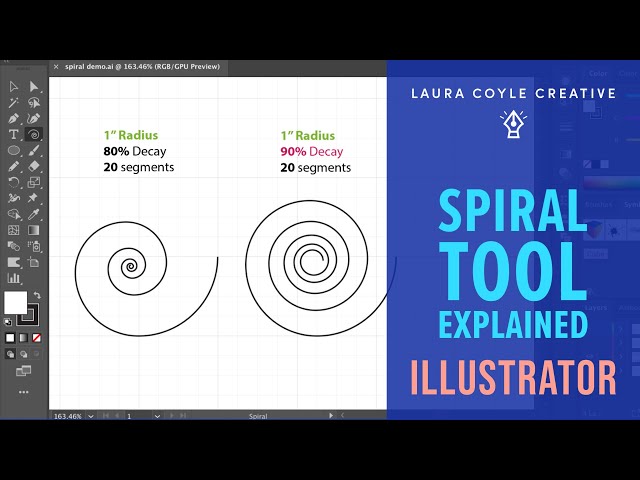The image size is (640, 480).
Task: Select the Paintbrush tool
Action: [34, 150]
